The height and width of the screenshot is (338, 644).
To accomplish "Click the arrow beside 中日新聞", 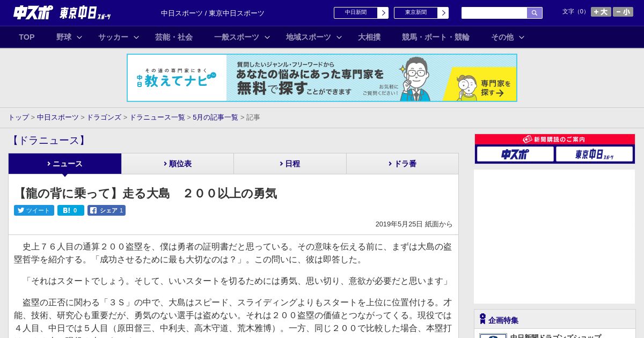I will (383, 13).
